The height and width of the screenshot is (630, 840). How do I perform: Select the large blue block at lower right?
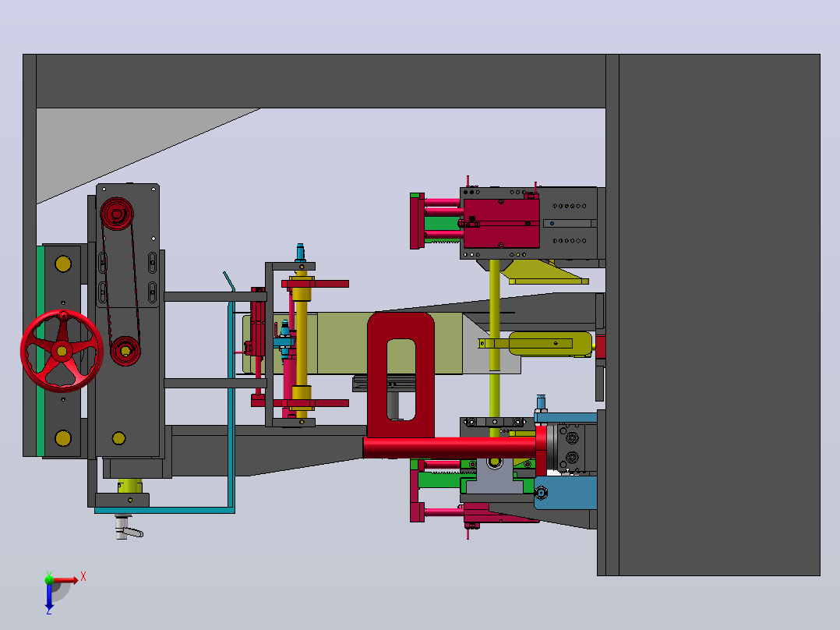[x=566, y=493]
